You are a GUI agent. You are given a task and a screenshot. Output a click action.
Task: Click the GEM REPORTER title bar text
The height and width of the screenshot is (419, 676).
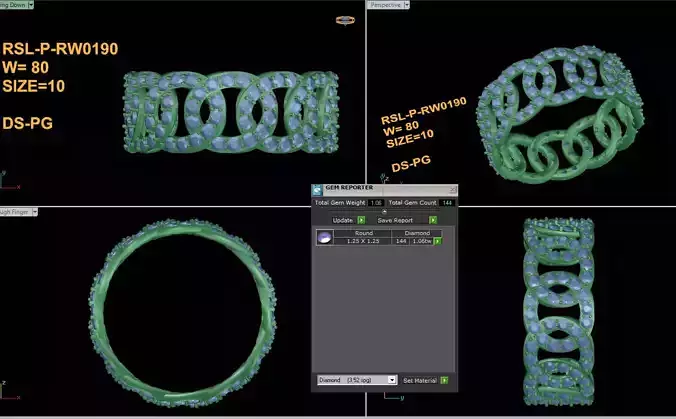(x=349, y=188)
